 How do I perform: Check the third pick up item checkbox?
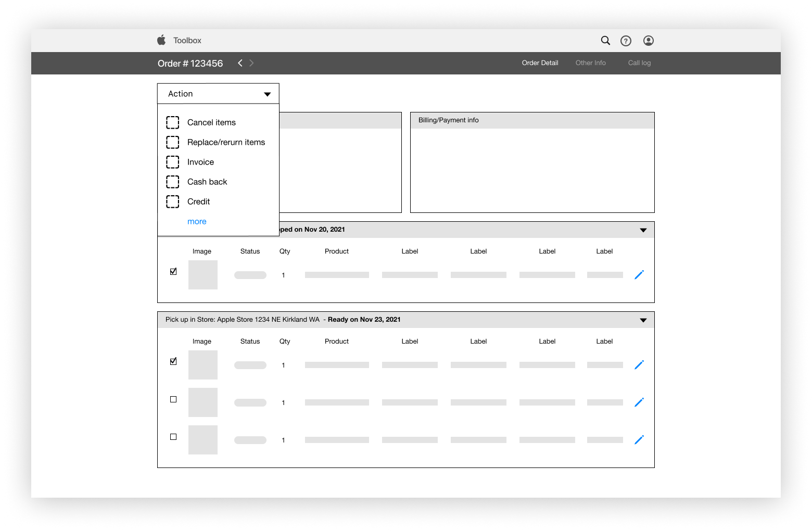[173, 437]
